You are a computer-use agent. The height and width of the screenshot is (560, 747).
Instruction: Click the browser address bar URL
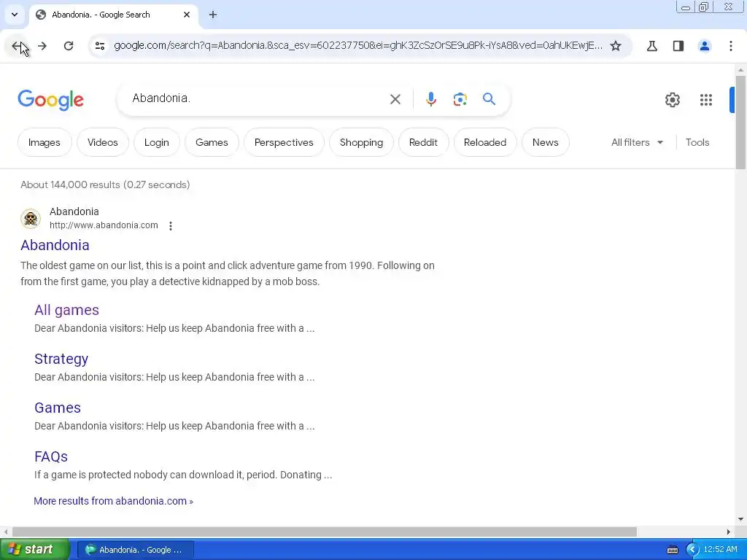point(358,46)
